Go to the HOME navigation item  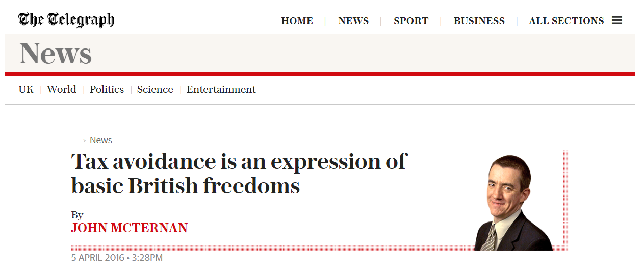[297, 21]
